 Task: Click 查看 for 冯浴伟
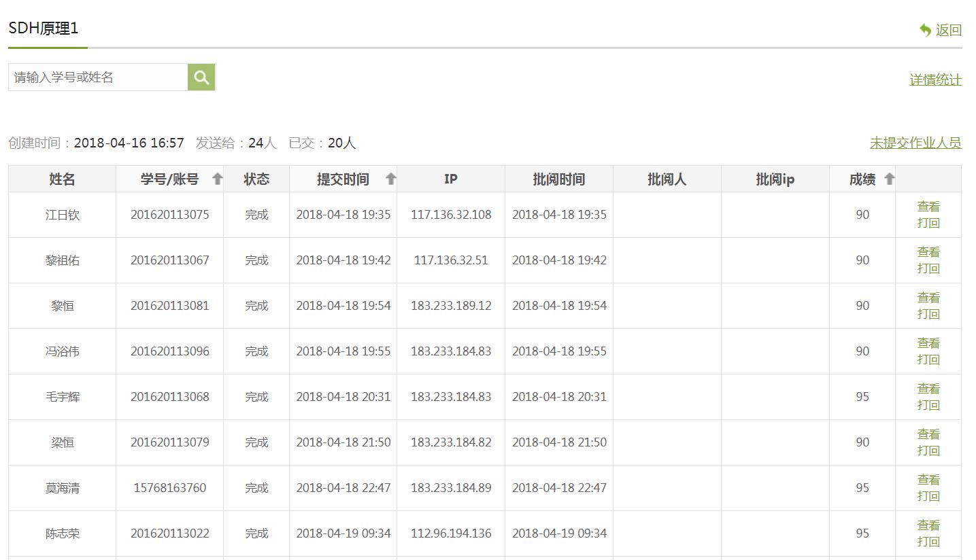(x=928, y=343)
